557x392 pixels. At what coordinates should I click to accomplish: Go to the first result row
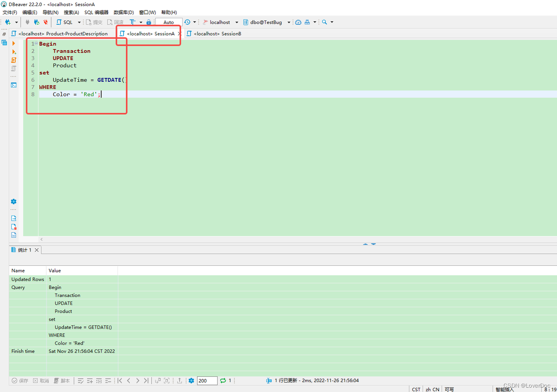(x=120, y=381)
